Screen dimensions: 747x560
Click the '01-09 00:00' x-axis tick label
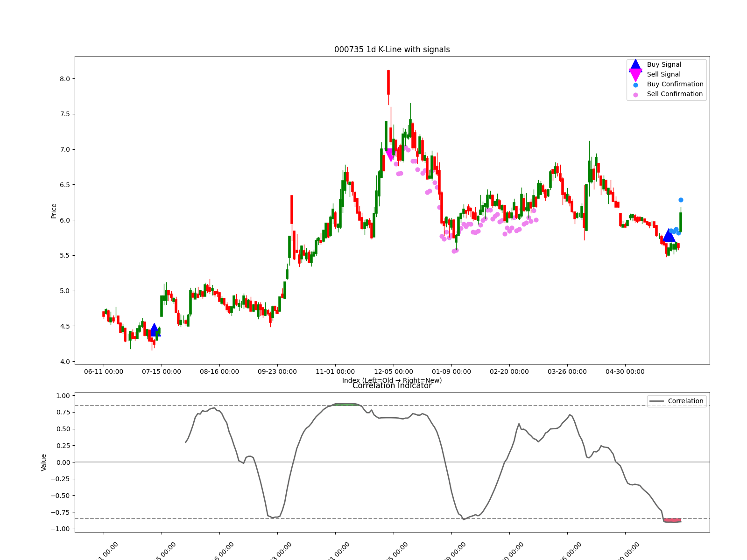pyautogui.click(x=451, y=371)
